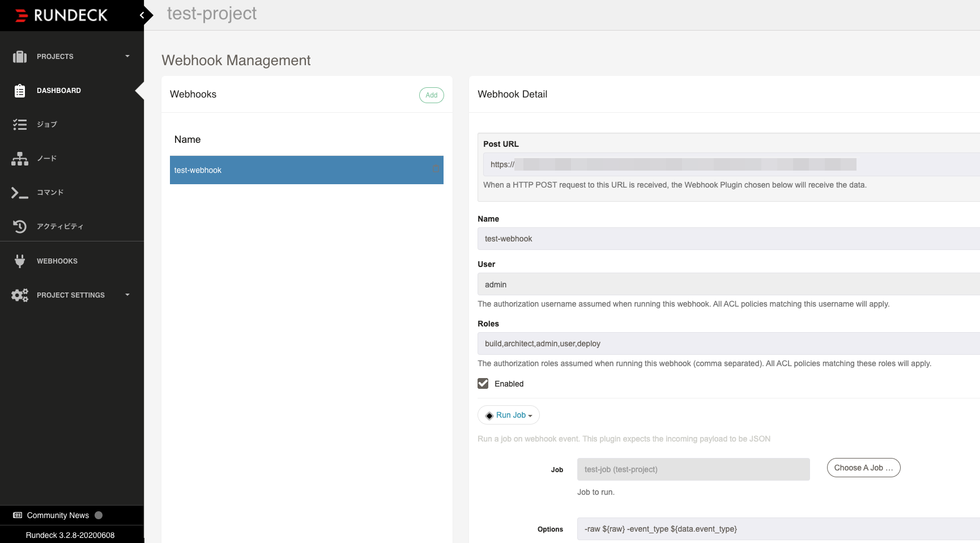Click the clipboard icon on the test-webhook row
Screen dimensions: 980x543
436,169
